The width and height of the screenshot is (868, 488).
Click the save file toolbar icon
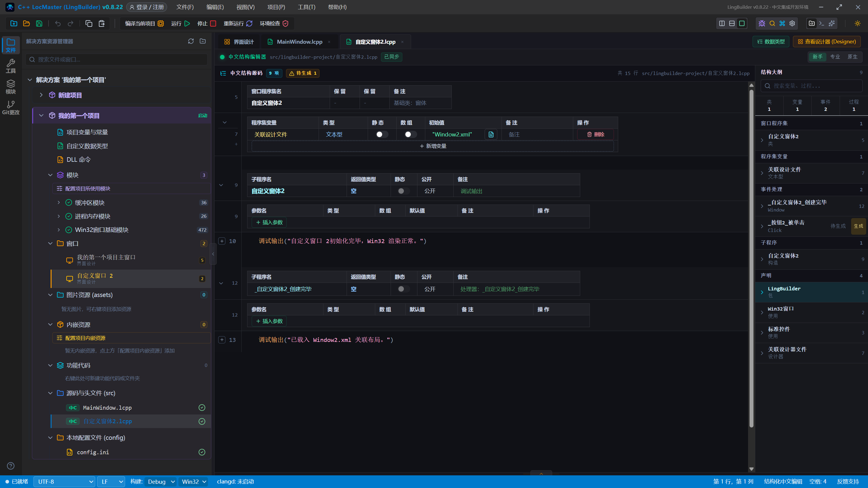[39, 23]
